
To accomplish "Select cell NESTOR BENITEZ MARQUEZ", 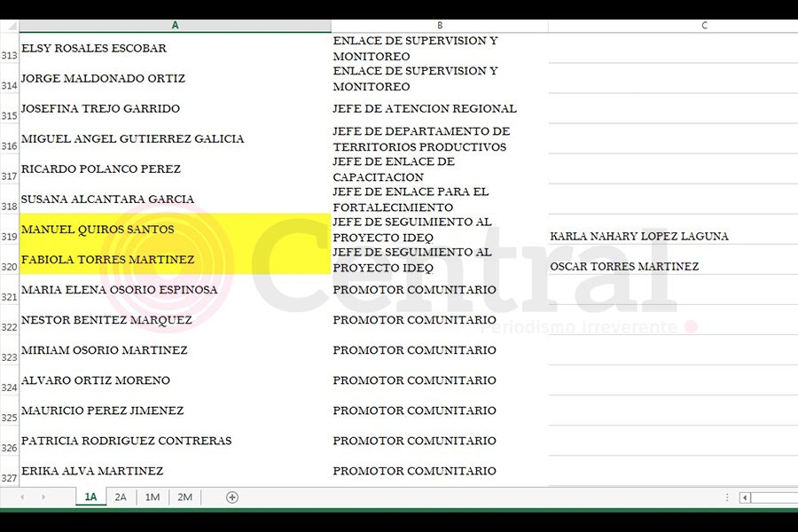I will 175,320.
